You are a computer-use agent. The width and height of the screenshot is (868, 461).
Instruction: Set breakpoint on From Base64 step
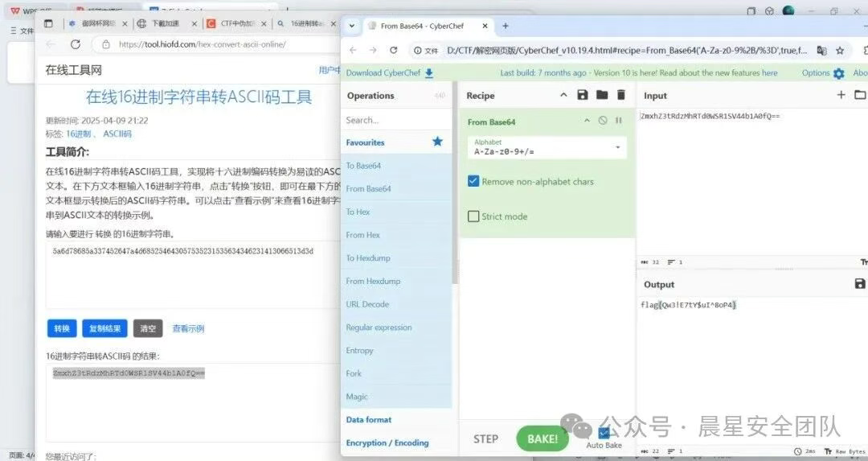coord(619,121)
